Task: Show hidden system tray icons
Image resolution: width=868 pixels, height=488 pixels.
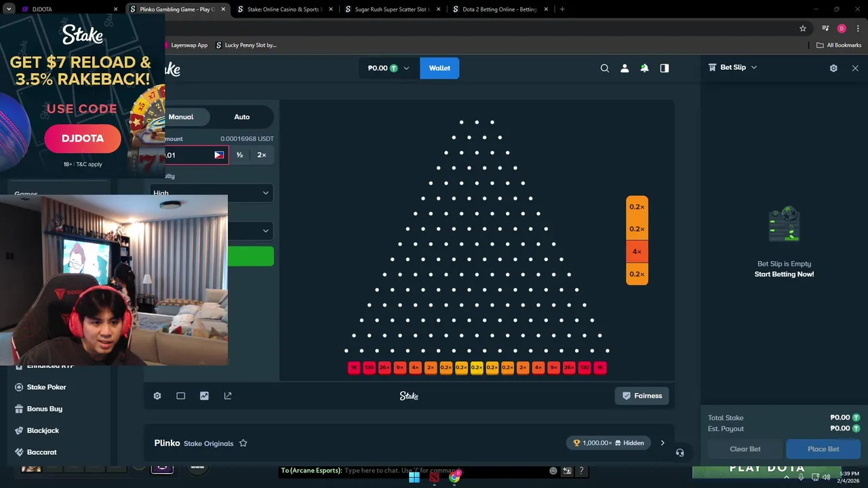Action: (x=786, y=477)
